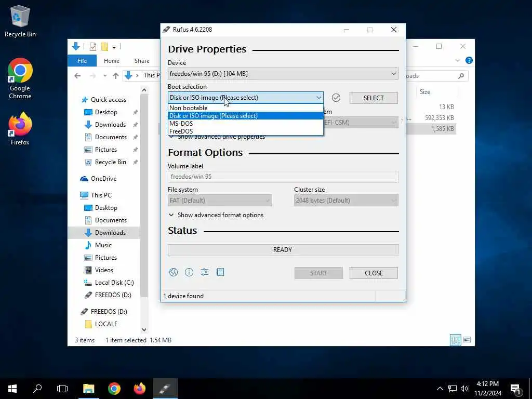Viewport: 532px width, 399px height.
Task: Click the network tray icon
Action: click(453, 389)
